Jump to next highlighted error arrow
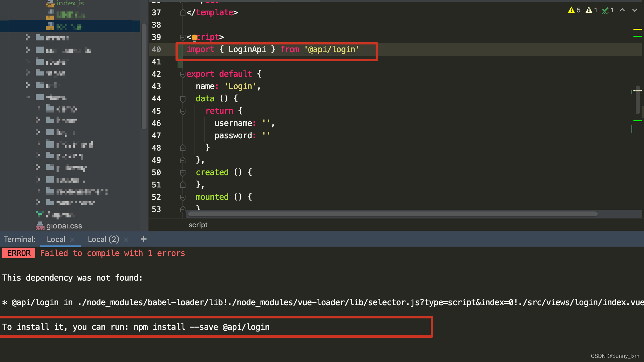The image size is (644, 362). 635,10
